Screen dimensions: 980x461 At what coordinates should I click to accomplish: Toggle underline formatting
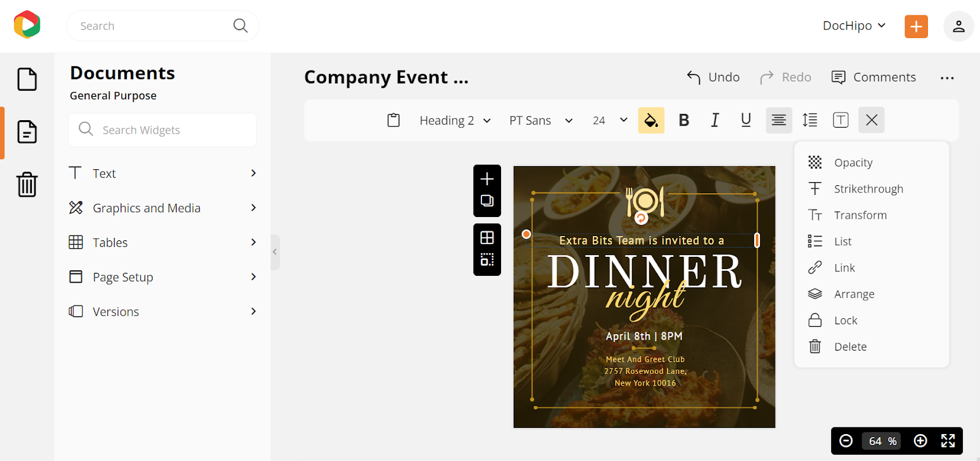click(x=746, y=120)
